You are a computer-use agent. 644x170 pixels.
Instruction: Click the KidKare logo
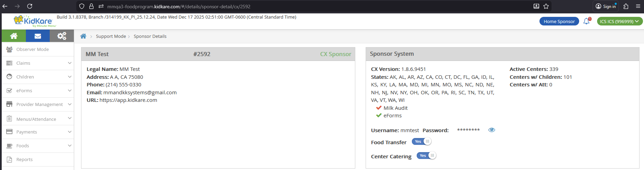point(34,21)
